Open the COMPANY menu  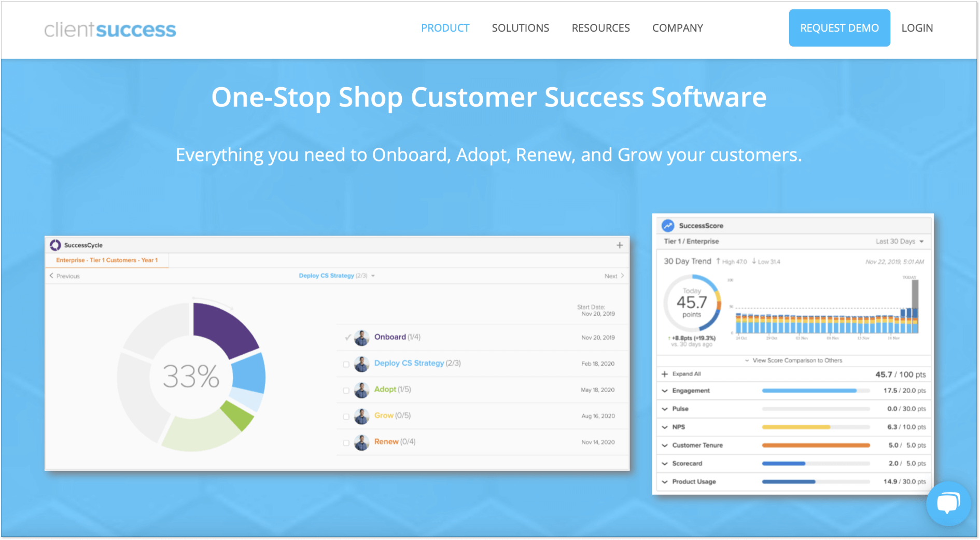(677, 28)
